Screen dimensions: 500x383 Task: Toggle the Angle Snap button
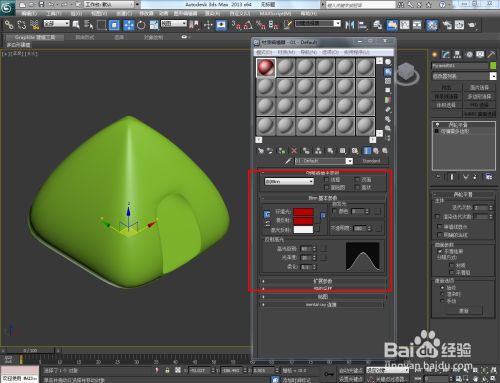coord(248,25)
